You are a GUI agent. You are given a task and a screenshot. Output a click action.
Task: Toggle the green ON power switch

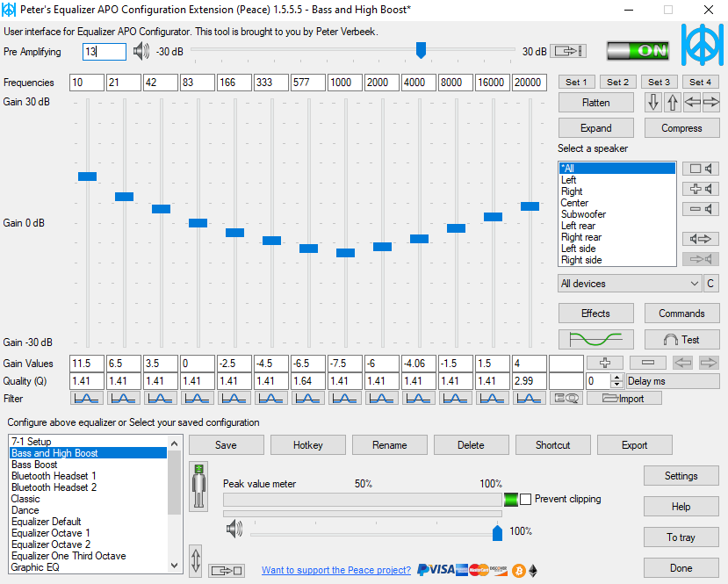[x=638, y=51]
